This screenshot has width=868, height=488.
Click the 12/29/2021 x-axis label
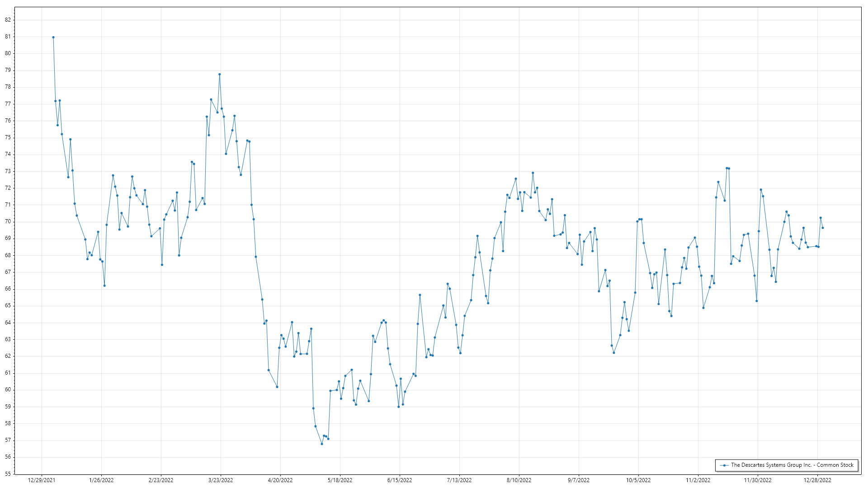[x=42, y=480]
